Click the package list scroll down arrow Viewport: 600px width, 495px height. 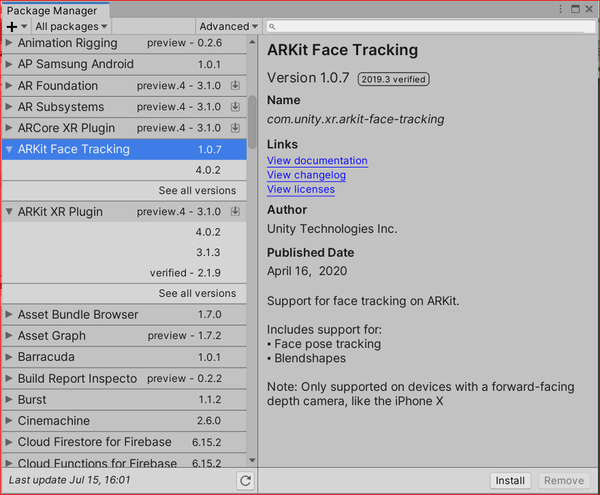point(252,460)
